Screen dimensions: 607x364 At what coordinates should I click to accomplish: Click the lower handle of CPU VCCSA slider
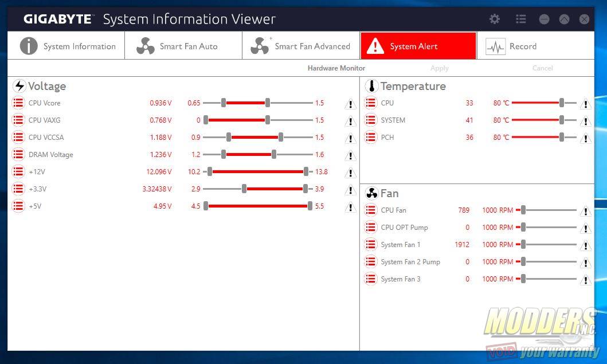pos(229,137)
